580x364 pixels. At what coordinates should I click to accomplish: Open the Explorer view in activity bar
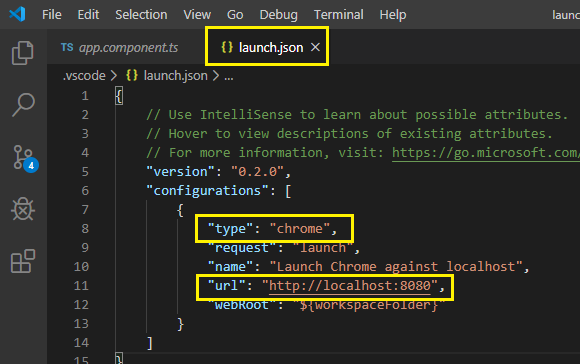click(x=23, y=53)
